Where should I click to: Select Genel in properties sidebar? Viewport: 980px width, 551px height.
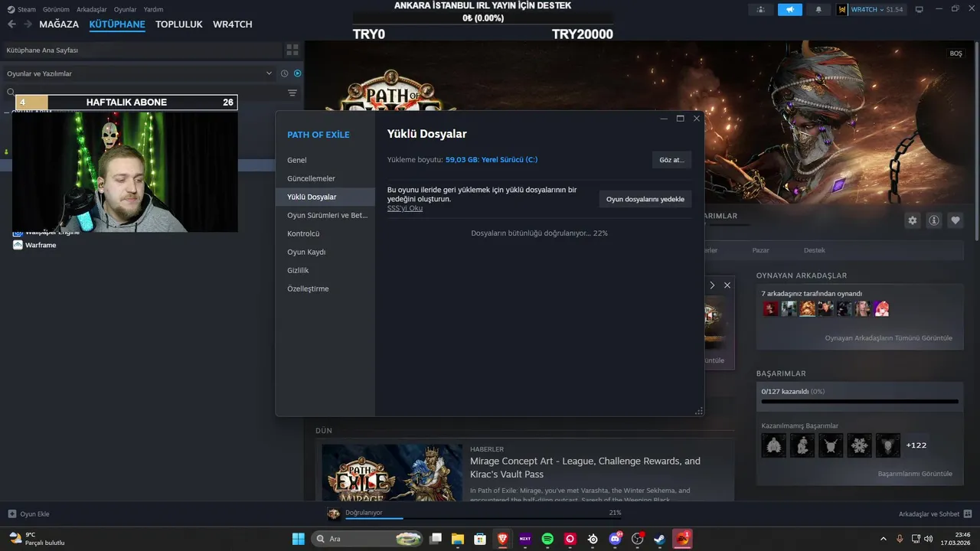[x=325, y=160]
